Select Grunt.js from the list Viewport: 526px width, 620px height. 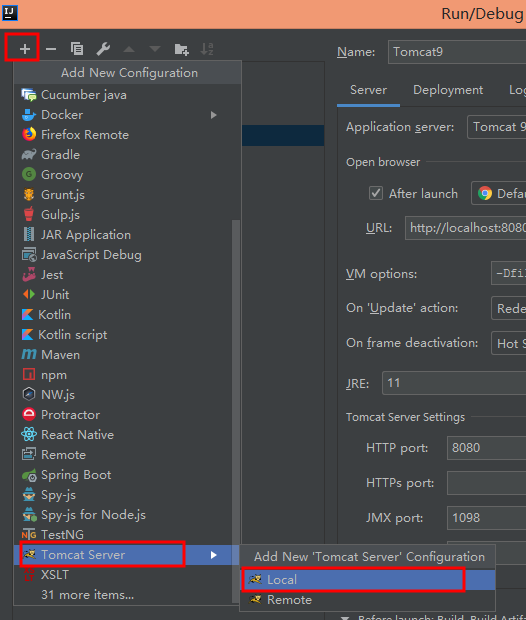(127, 195)
